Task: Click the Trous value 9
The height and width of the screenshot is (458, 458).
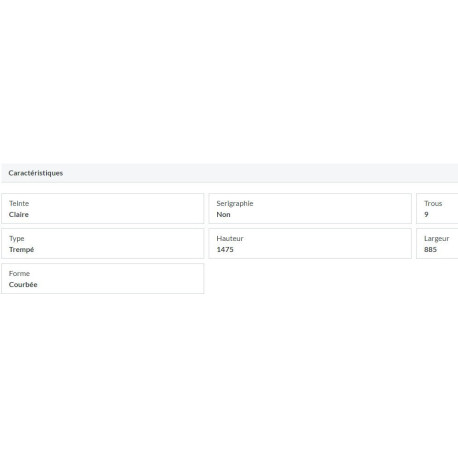Action: 426,215
